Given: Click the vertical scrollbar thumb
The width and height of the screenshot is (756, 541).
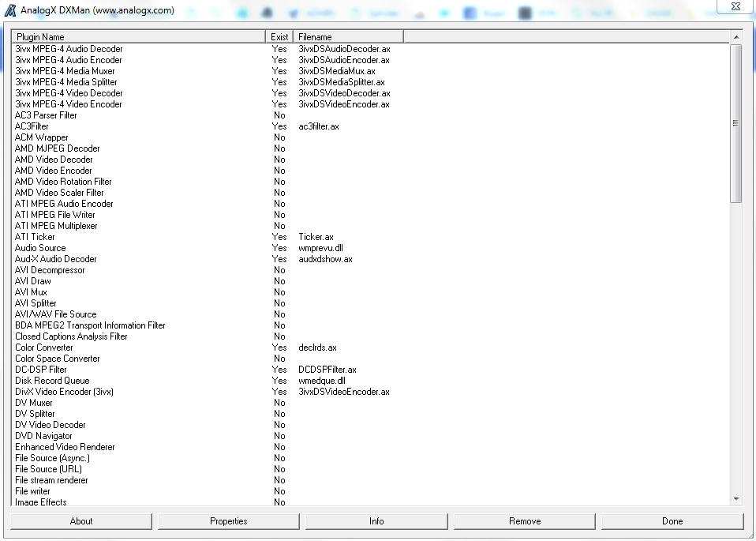Looking at the screenshot, I should 735,123.
